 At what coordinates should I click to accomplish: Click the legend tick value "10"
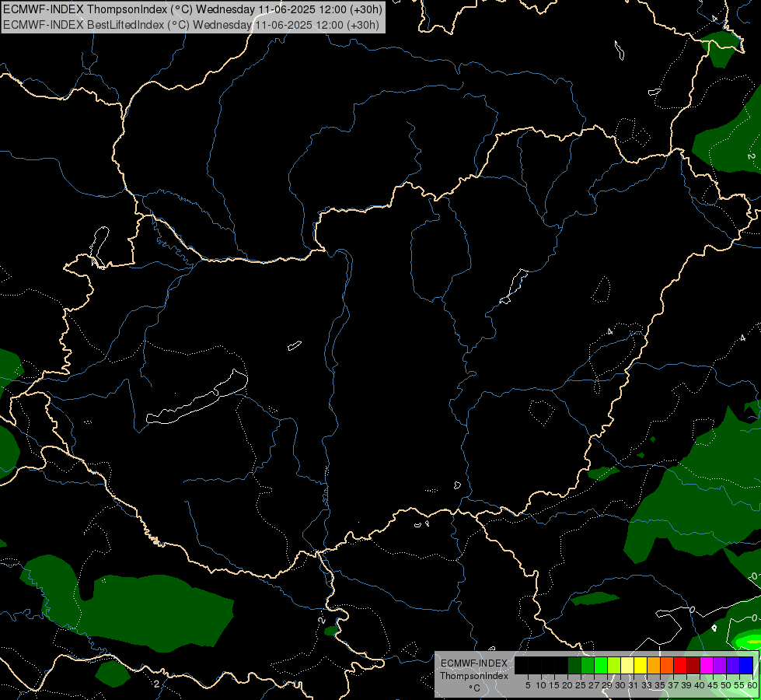[x=541, y=685]
